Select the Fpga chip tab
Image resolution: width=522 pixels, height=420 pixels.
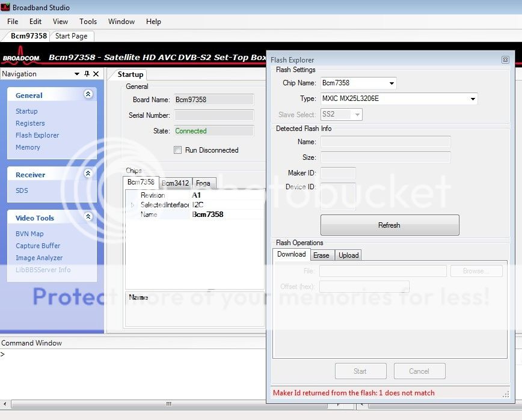[x=203, y=183]
